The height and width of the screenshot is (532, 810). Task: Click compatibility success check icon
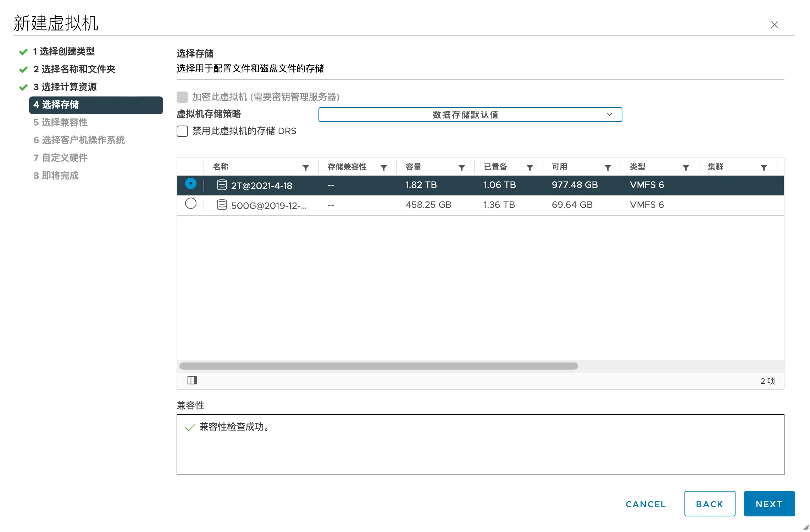[190, 427]
